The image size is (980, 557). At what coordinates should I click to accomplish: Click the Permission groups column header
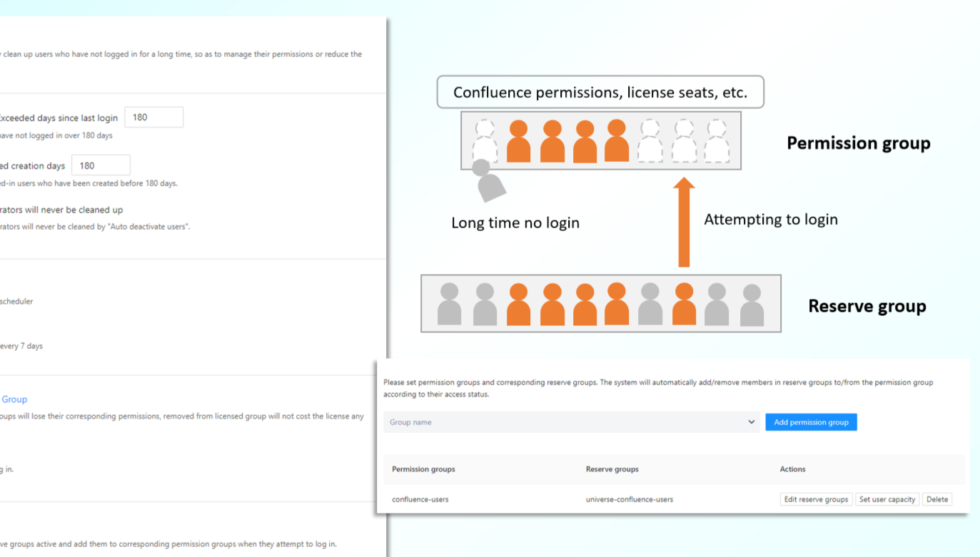(x=423, y=469)
